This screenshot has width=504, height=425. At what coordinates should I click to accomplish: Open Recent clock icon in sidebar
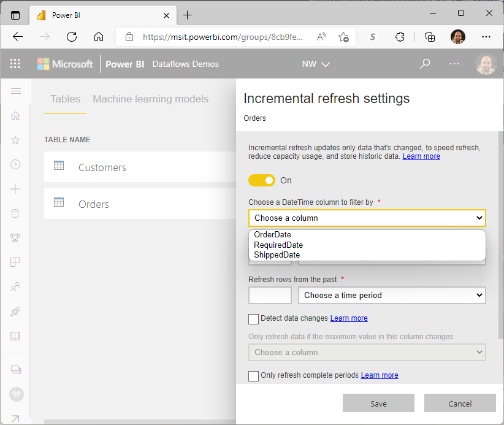pos(15,164)
